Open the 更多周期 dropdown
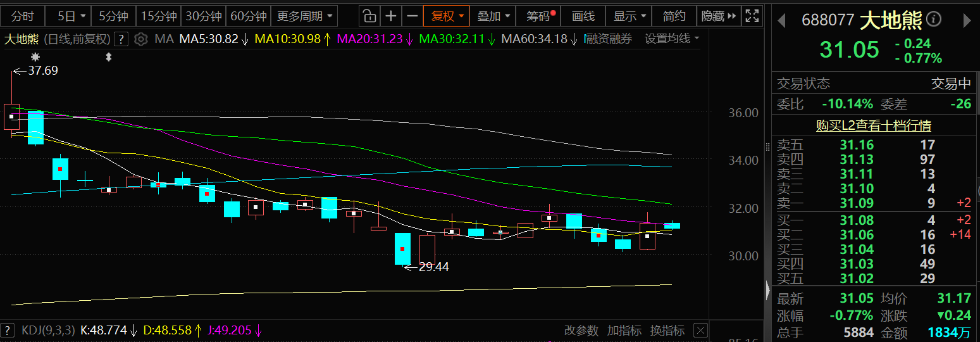 point(304,16)
